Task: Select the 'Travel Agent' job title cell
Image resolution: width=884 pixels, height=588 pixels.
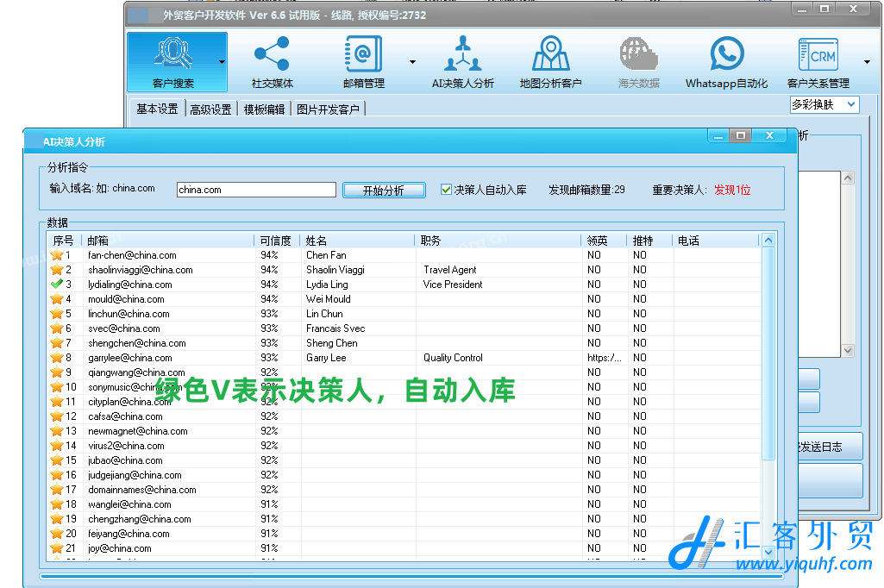Action: pyautogui.click(x=450, y=270)
